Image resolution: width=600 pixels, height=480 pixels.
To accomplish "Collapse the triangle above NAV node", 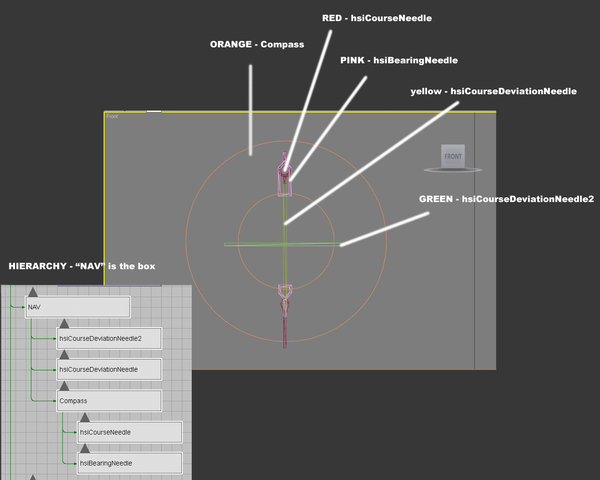I will [33, 292].
